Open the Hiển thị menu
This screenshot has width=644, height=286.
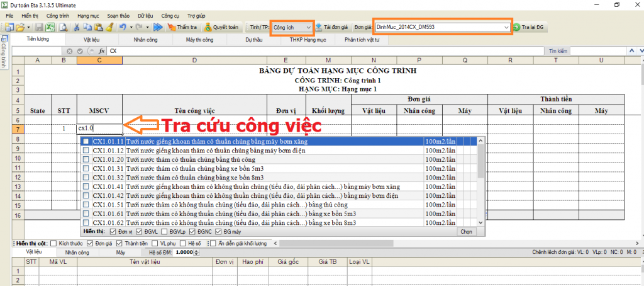coord(30,16)
